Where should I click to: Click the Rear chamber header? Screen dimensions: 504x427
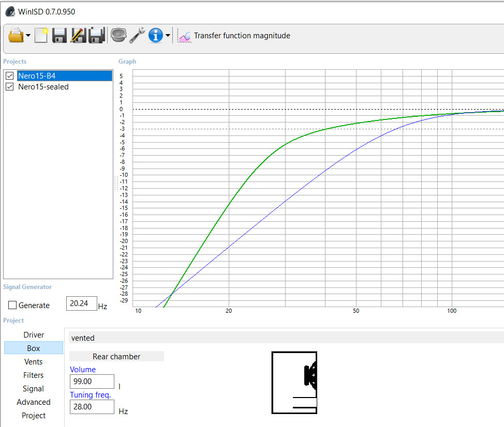pos(116,356)
